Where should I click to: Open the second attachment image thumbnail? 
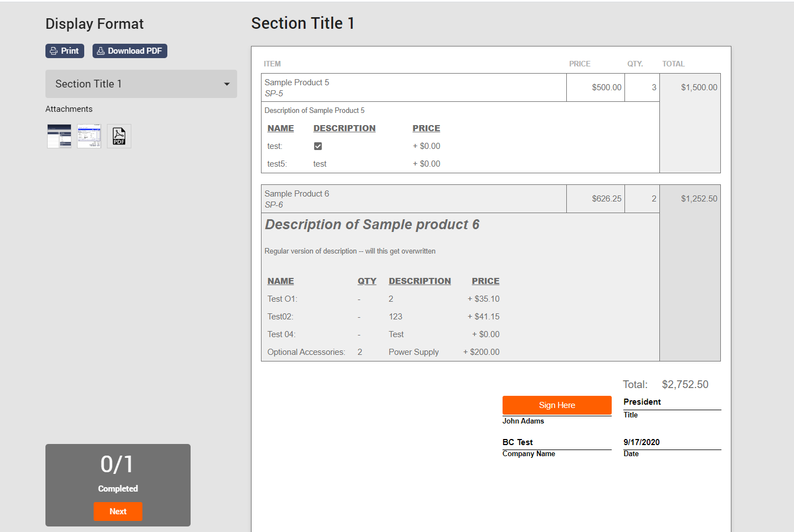coord(89,136)
